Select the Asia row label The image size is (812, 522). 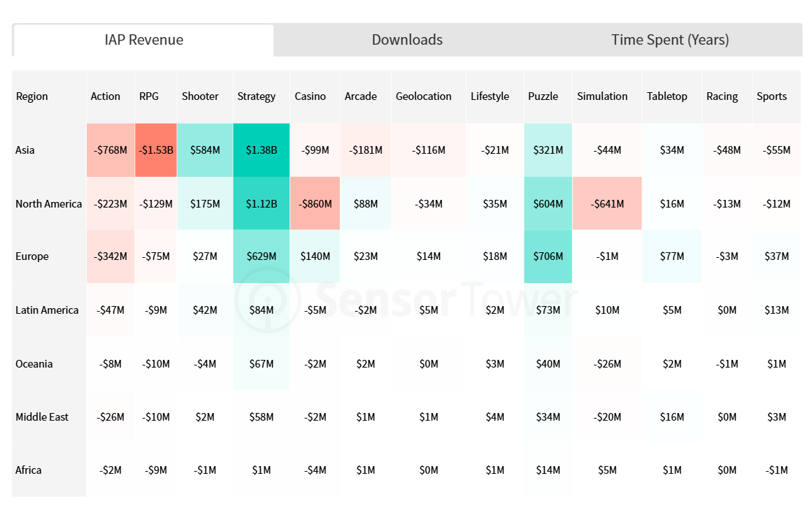[25, 150]
